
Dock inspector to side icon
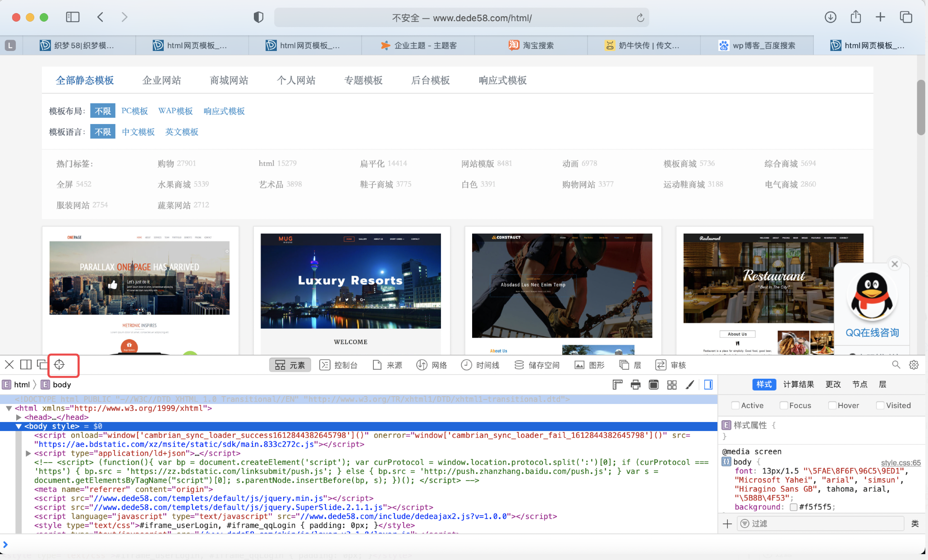(x=26, y=364)
